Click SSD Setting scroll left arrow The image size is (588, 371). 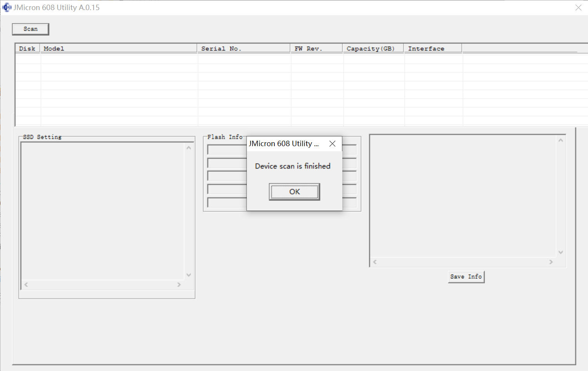(x=26, y=285)
